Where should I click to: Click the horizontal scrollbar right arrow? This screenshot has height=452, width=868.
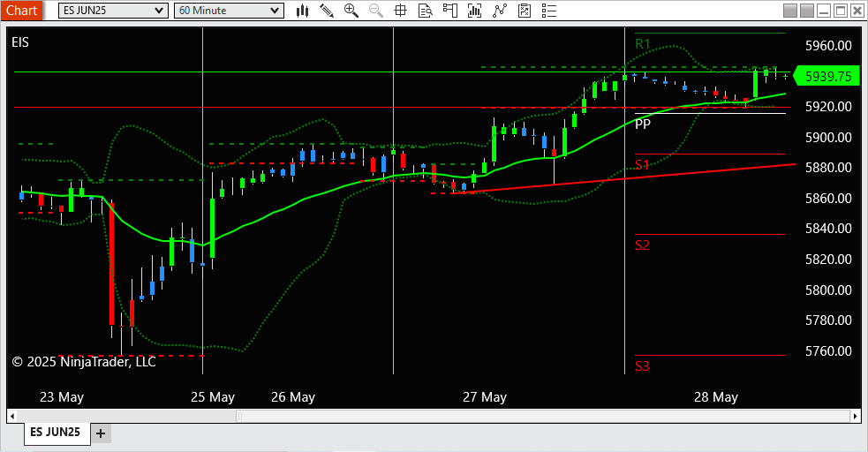(x=856, y=416)
